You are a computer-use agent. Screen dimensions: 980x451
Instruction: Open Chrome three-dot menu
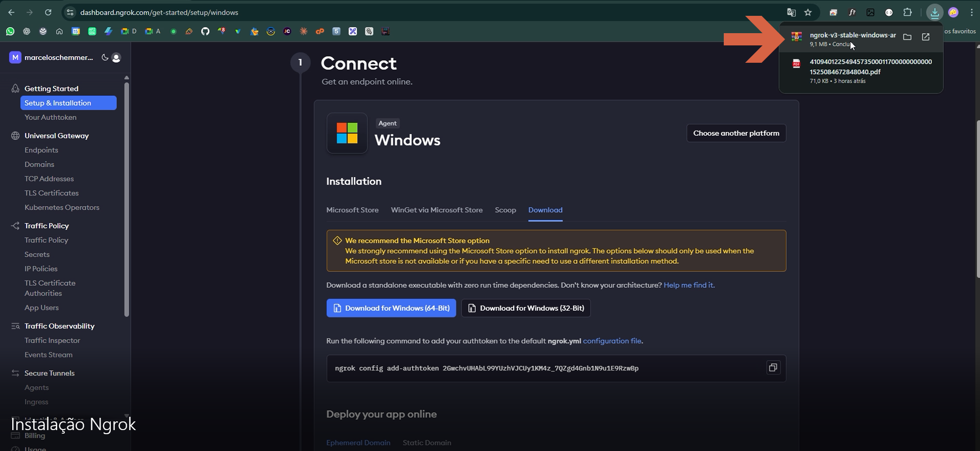point(971,12)
